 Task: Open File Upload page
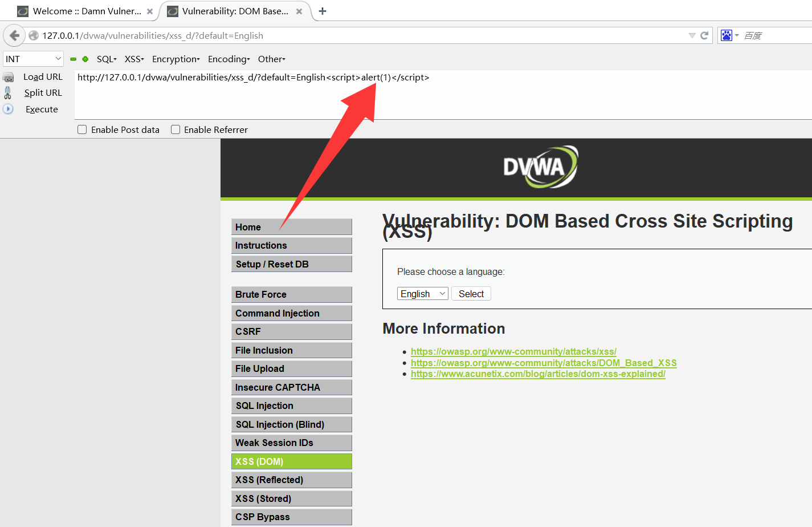click(292, 368)
